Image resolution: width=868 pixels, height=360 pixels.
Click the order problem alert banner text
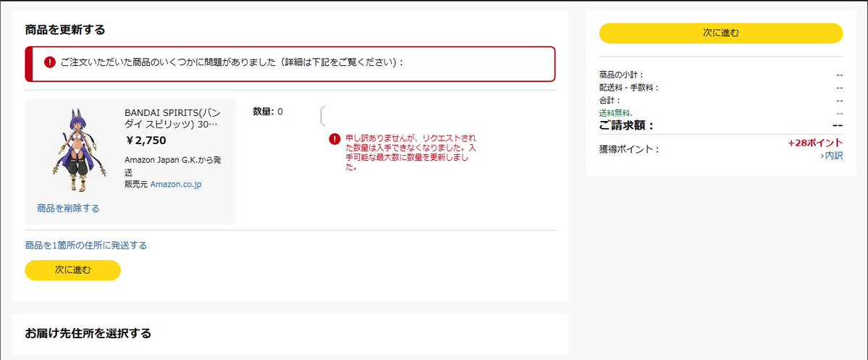[232, 62]
